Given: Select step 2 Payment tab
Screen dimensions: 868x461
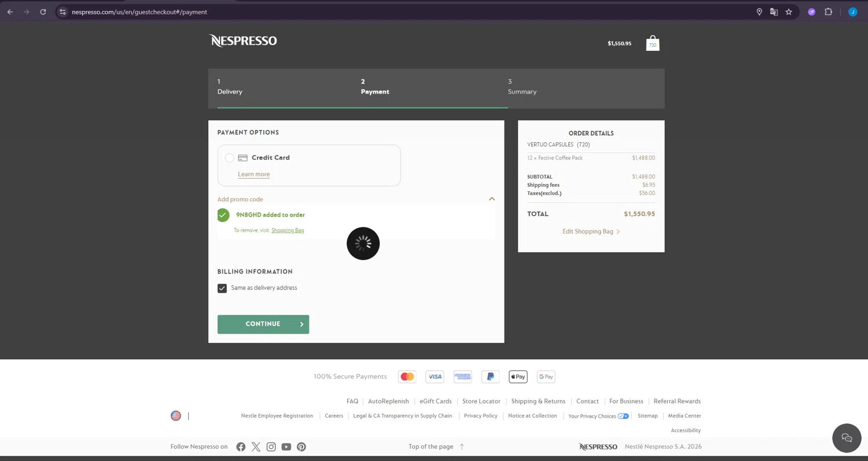Looking at the screenshot, I should pyautogui.click(x=375, y=87).
